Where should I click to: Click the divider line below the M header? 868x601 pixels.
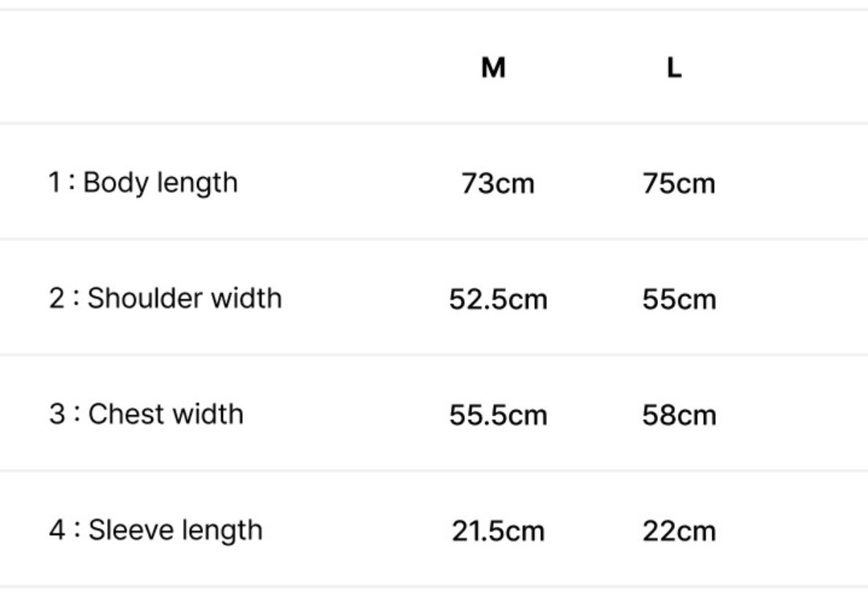[493, 123]
